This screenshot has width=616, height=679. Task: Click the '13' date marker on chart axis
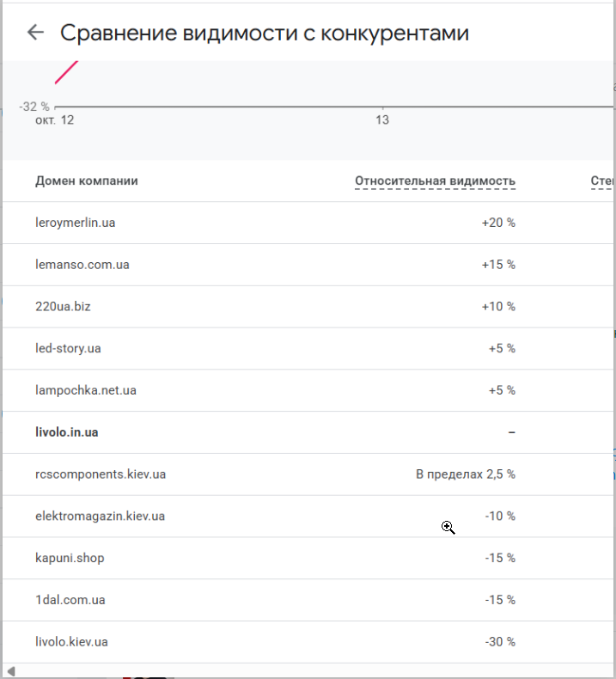click(x=382, y=120)
